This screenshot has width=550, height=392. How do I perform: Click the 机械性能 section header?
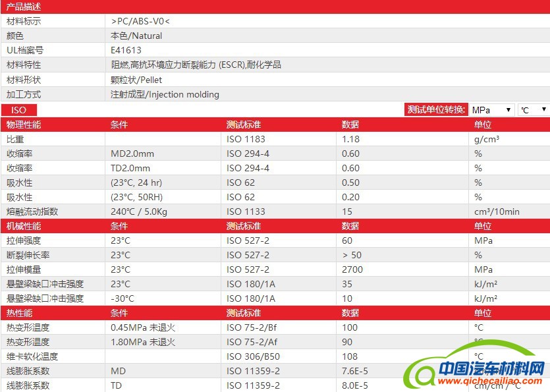(24, 226)
